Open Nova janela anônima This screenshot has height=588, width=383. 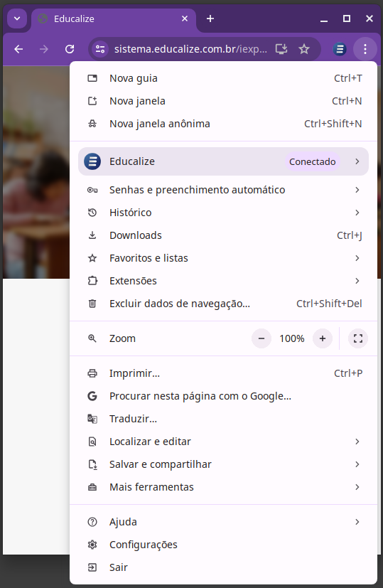point(223,124)
